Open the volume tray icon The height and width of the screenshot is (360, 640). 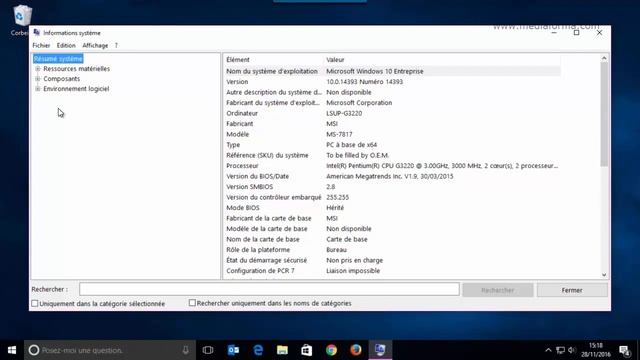coord(572,350)
